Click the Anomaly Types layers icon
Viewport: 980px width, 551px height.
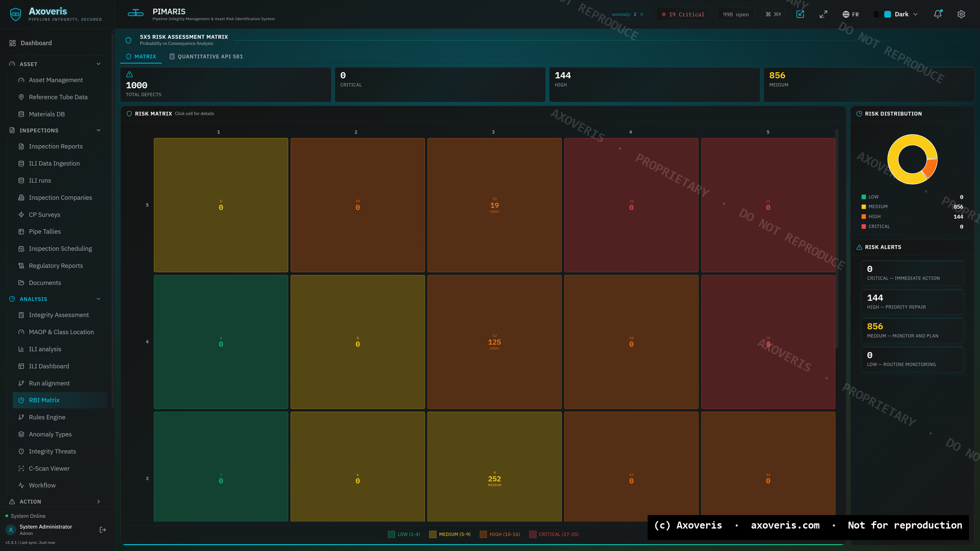click(x=21, y=434)
